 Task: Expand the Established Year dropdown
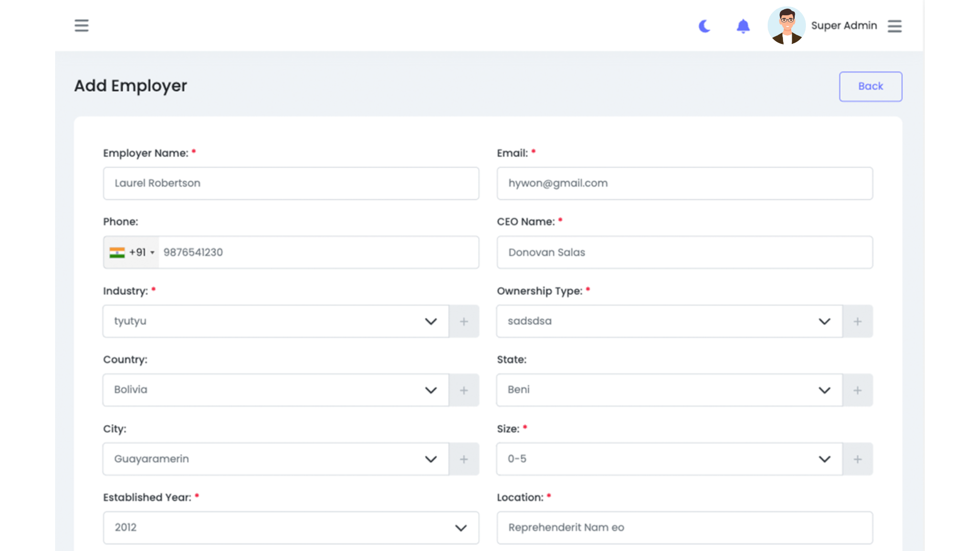click(291, 528)
